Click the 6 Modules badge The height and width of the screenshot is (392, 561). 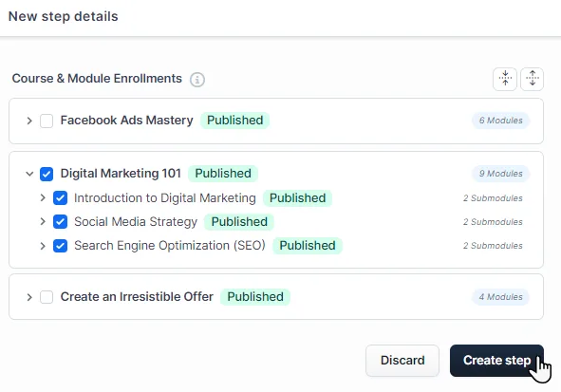click(x=500, y=121)
